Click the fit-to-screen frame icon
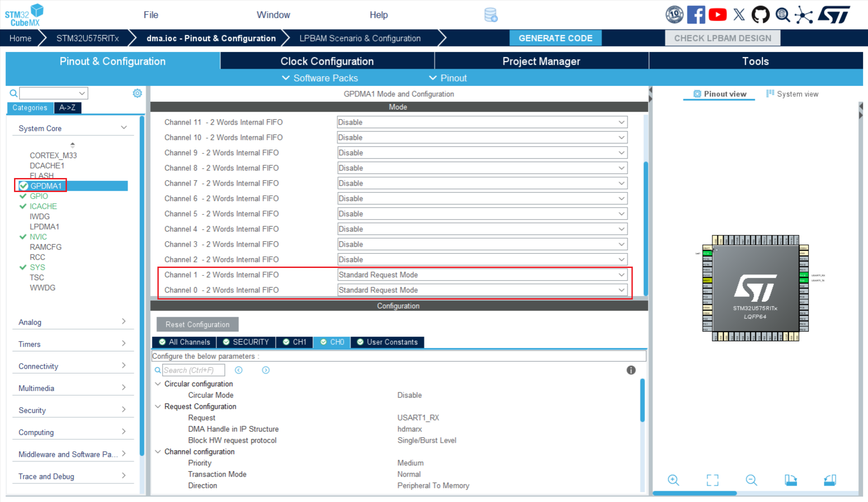 click(x=712, y=480)
